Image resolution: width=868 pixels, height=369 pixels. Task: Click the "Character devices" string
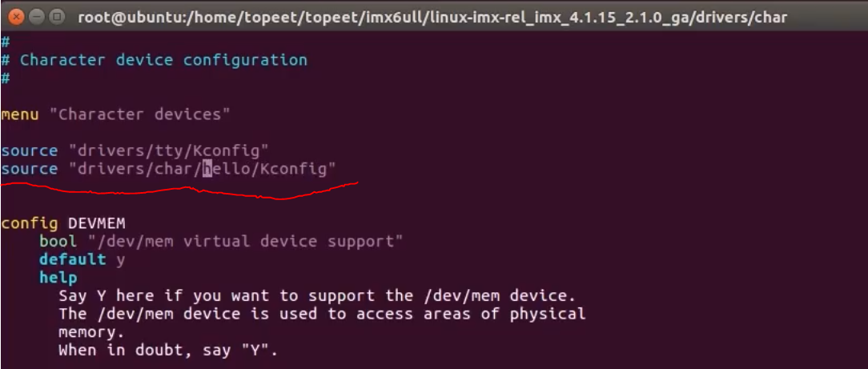click(139, 114)
